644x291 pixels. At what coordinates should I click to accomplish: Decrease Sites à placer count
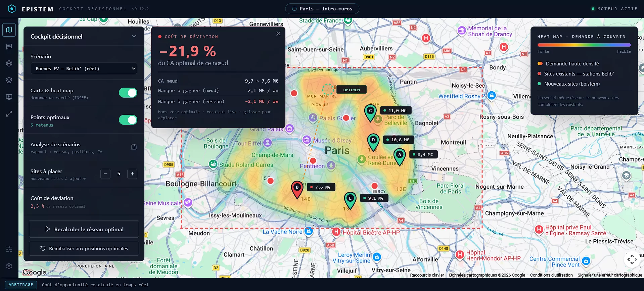(x=105, y=174)
